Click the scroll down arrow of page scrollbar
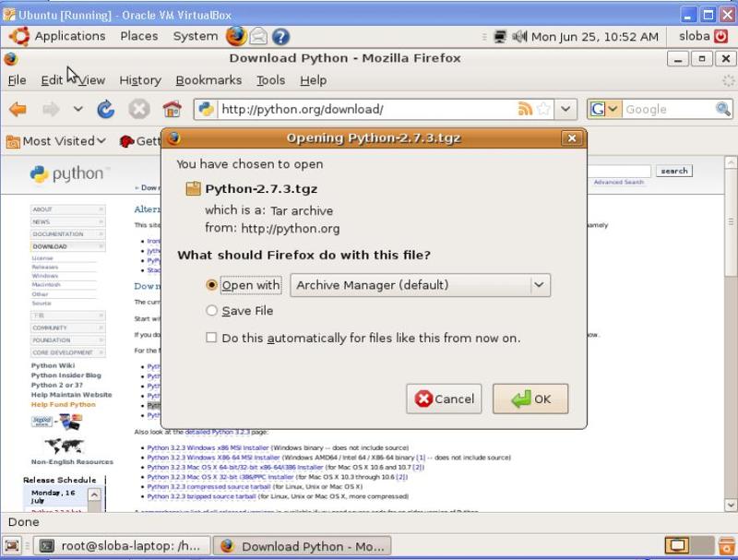738x560 pixels. click(x=731, y=505)
